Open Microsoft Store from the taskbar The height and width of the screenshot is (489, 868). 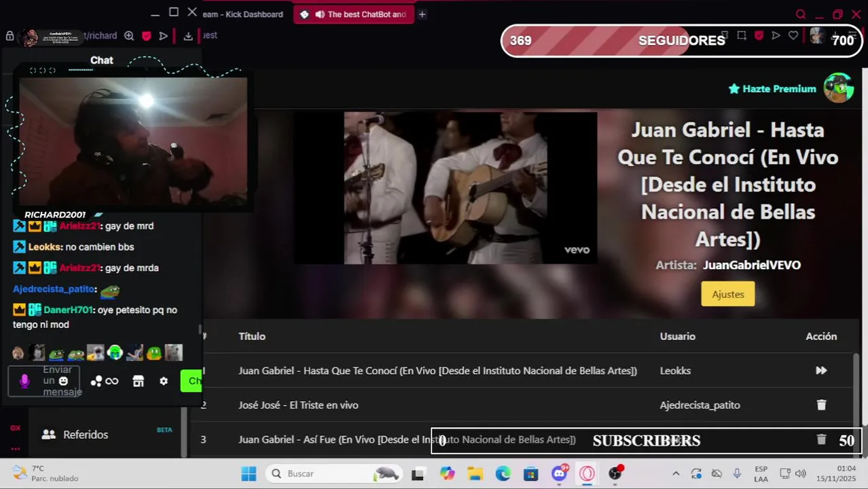coord(530,474)
